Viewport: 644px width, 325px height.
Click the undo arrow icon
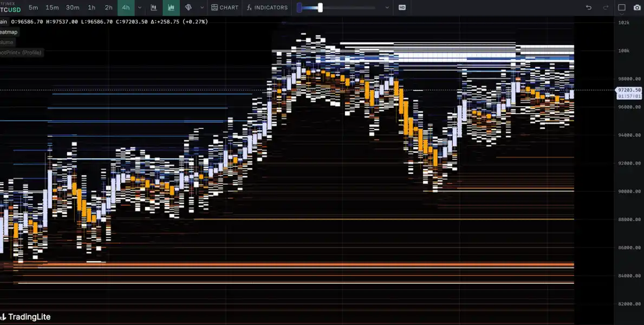point(589,8)
